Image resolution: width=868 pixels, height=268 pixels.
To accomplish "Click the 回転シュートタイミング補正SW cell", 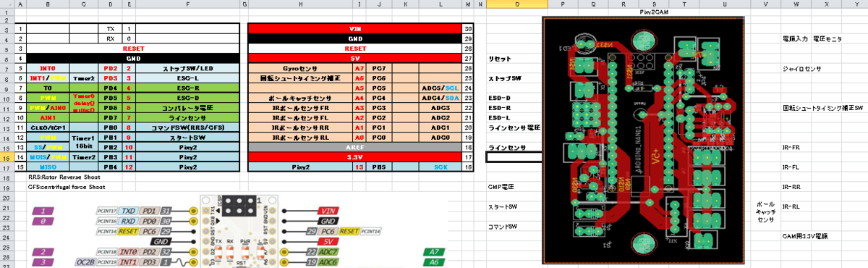I will (823, 107).
